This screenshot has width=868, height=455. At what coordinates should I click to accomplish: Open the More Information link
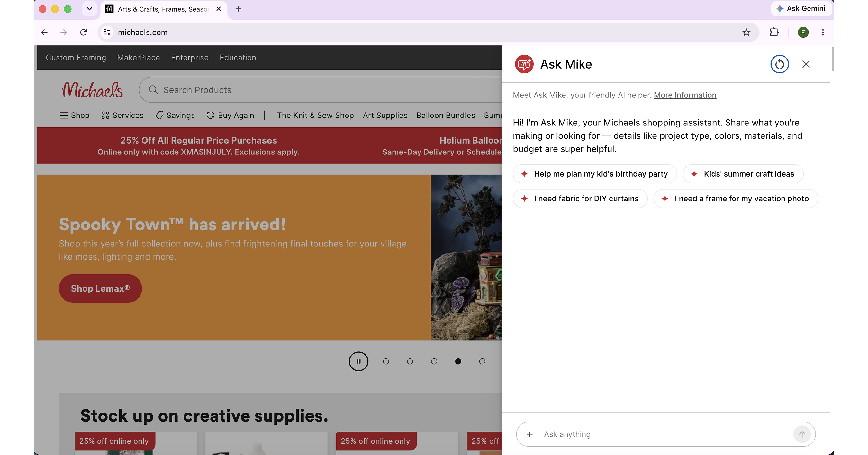[685, 95]
